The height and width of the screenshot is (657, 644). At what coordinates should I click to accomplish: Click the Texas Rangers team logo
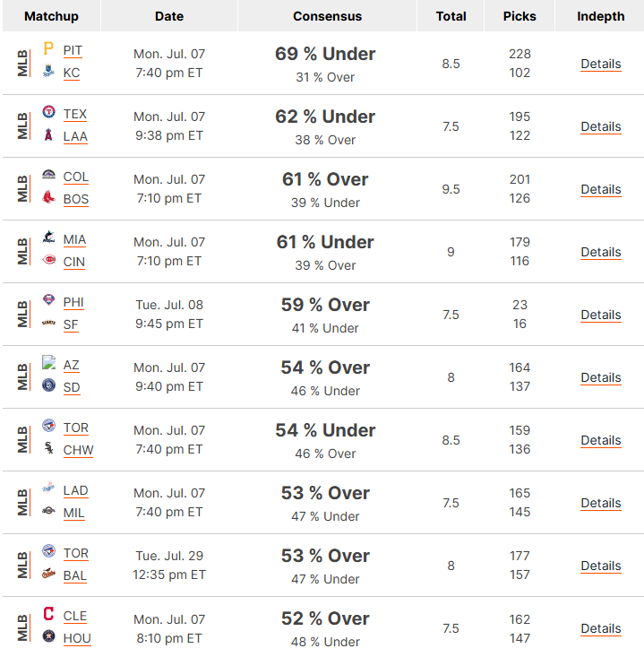pos(48,112)
